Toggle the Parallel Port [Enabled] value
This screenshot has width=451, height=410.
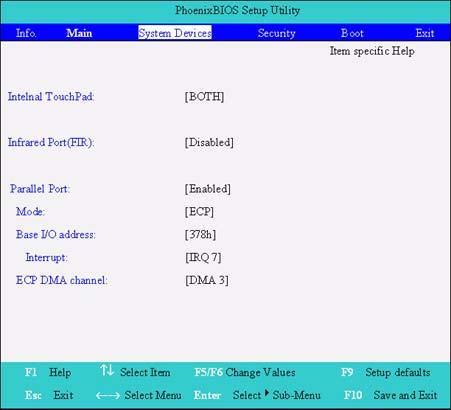[208, 189]
